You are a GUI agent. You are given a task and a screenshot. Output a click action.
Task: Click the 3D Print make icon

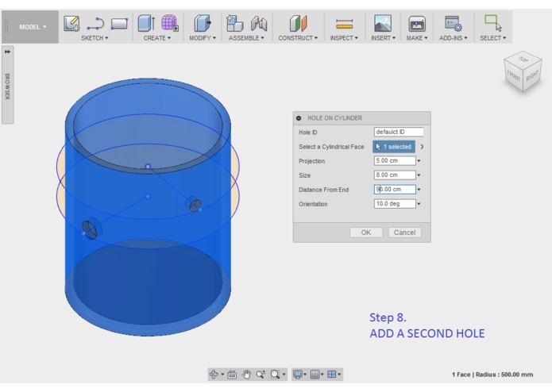click(417, 24)
